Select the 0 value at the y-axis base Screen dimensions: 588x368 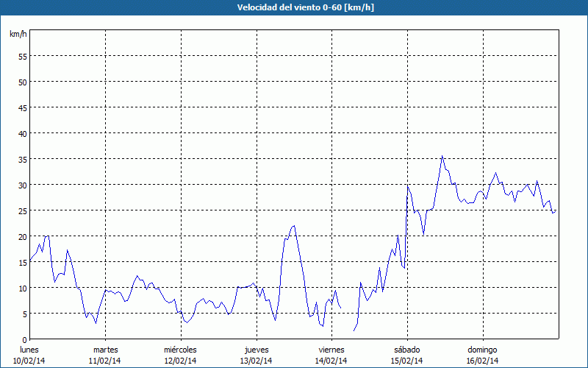pos(24,339)
